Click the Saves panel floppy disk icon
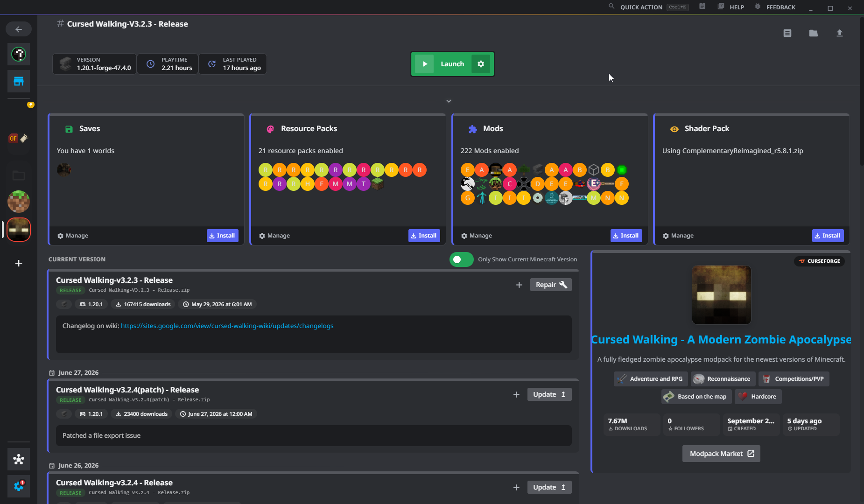The height and width of the screenshot is (504, 864). click(69, 129)
